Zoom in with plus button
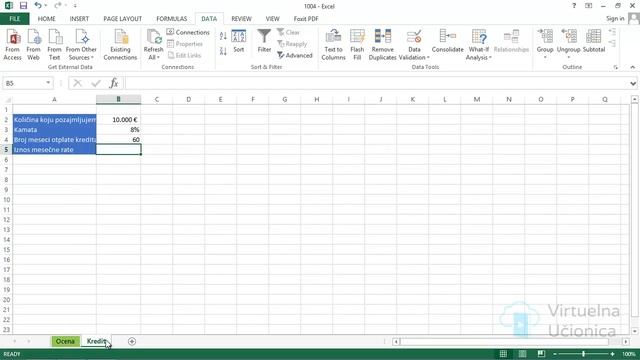 coord(612,354)
